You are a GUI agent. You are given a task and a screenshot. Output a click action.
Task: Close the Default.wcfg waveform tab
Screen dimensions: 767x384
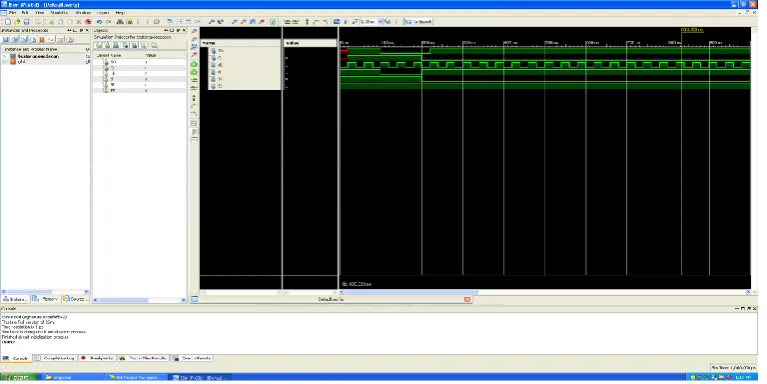pyautogui.click(x=467, y=299)
